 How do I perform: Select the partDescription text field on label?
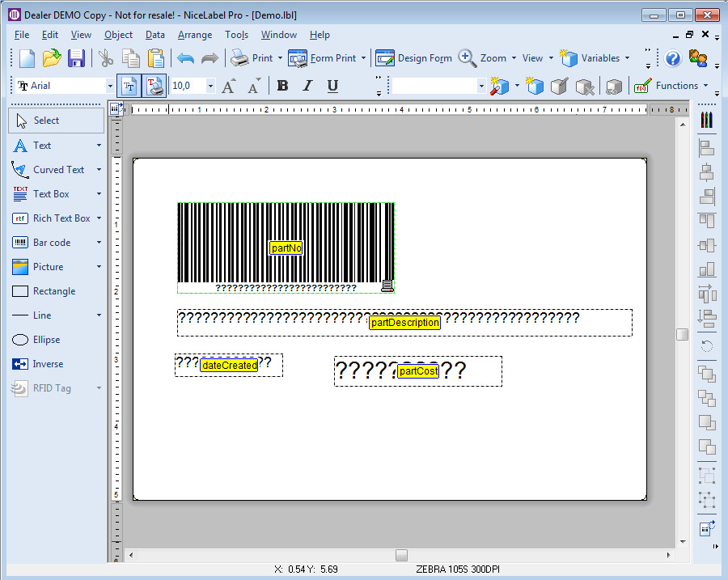(404, 323)
